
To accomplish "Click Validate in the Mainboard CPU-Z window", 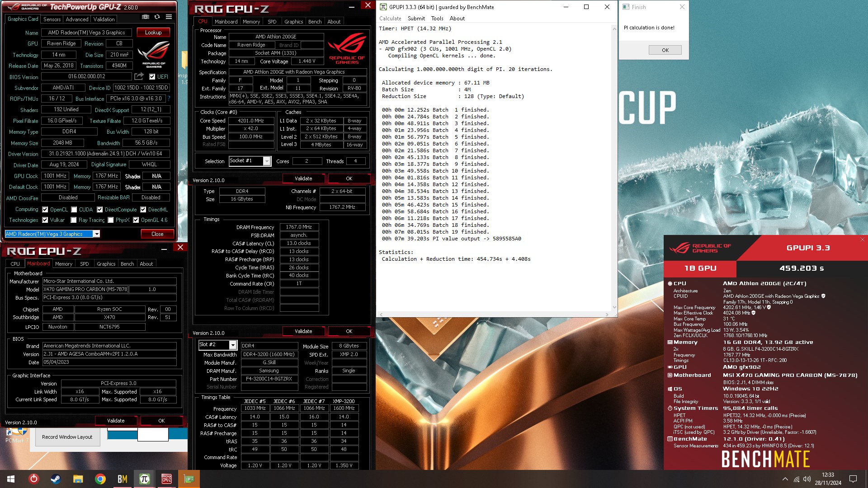I will click(x=116, y=421).
